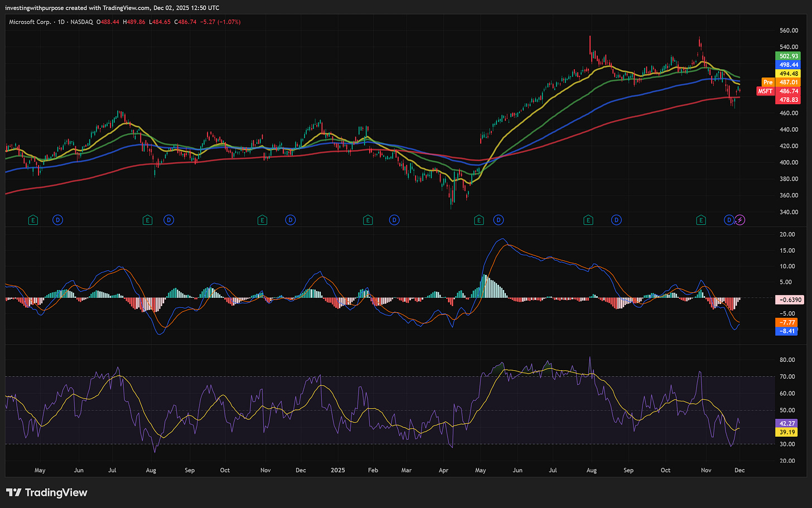The height and width of the screenshot is (508, 812).
Task: Click the yellow 494.48 moving average price label
Action: tap(789, 74)
